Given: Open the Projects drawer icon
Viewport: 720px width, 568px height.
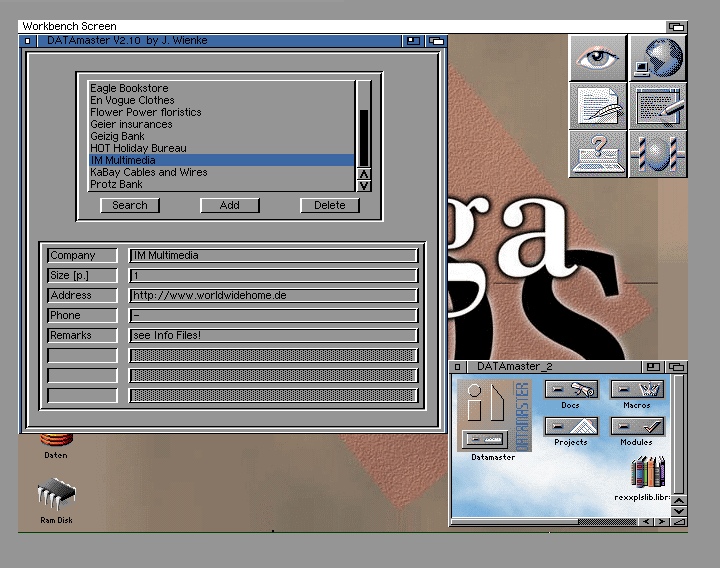Looking at the screenshot, I should (570, 427).
